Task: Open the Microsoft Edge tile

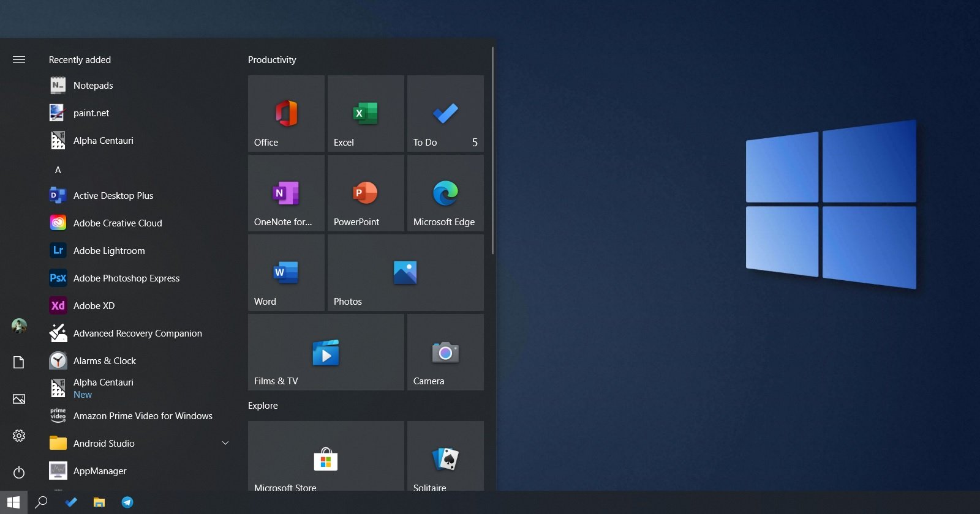Action: click(445, 193)
